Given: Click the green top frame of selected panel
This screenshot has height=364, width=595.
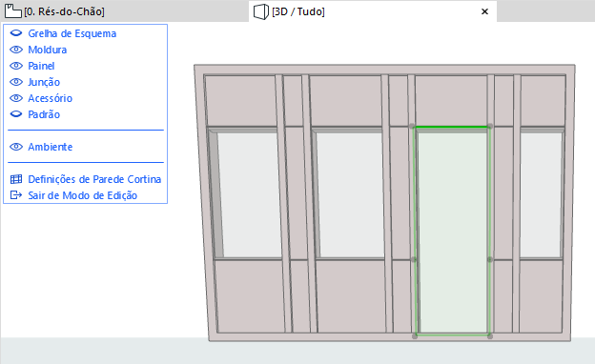Looking at the screenshot, I should (x=451, y=127).
